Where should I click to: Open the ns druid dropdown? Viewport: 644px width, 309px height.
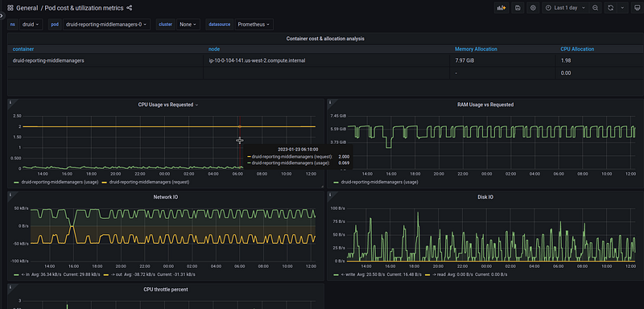click(31, 24)
